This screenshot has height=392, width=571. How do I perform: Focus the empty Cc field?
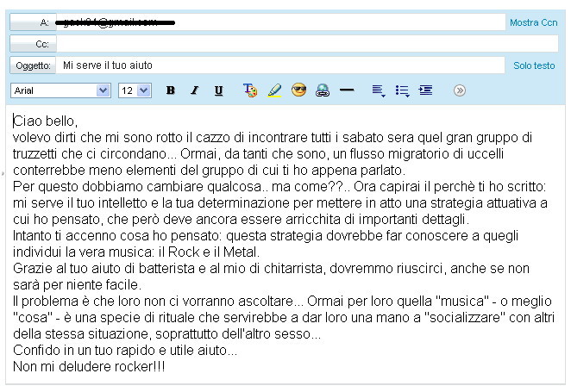(307, 44)
